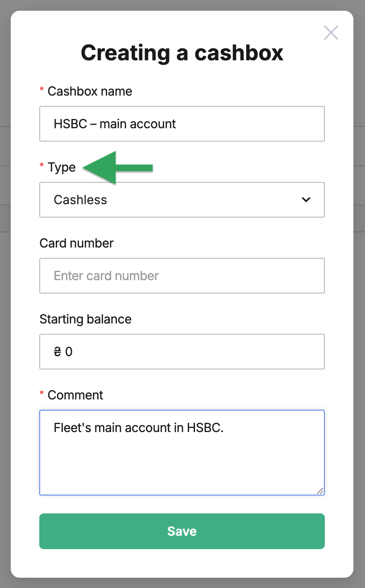Click inside the Comment text area

point(182,453)
